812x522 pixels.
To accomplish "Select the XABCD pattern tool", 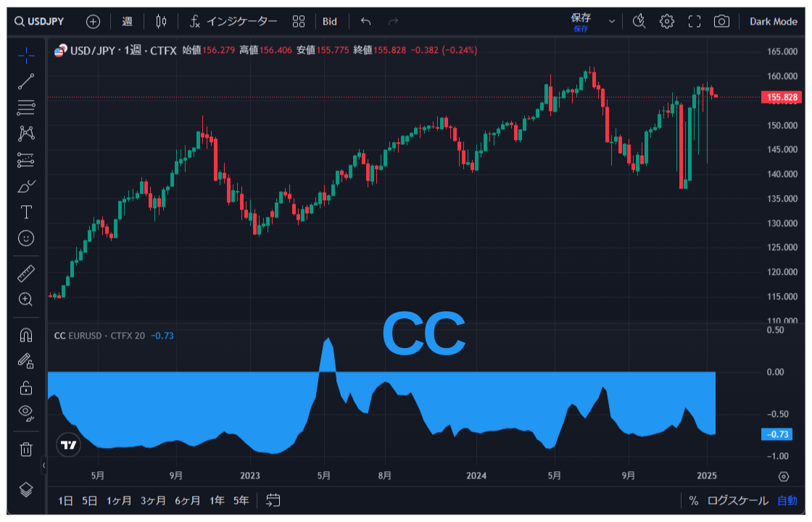I will pos(26,133).
